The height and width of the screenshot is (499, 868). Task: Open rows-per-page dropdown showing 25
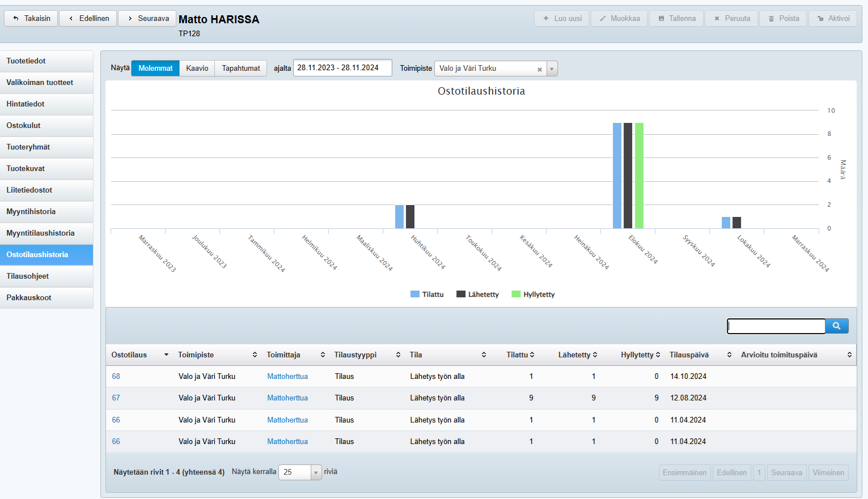(x=300, y=472)
